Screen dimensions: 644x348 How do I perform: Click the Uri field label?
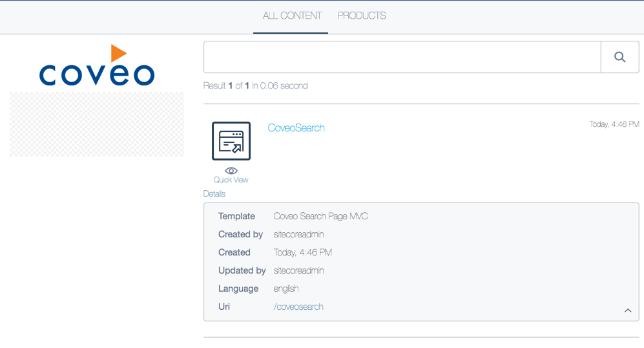(x=224, y=307)
